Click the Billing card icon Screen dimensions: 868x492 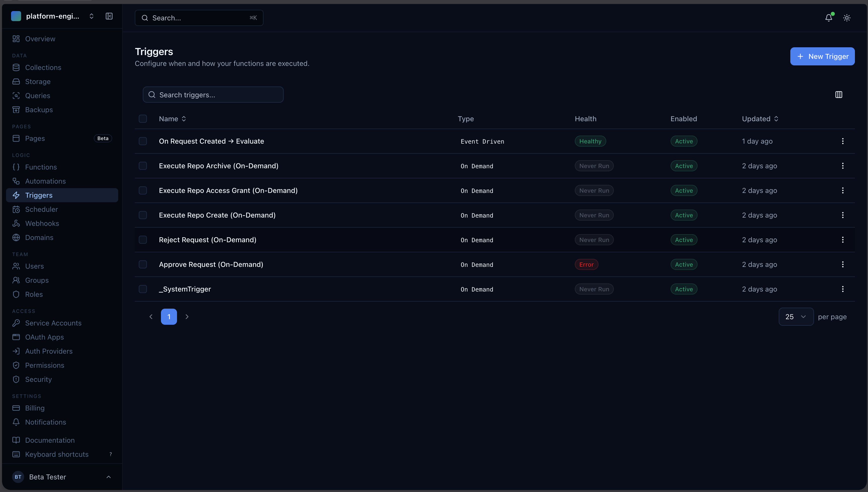pyautogui.click(x=16, y=408)
